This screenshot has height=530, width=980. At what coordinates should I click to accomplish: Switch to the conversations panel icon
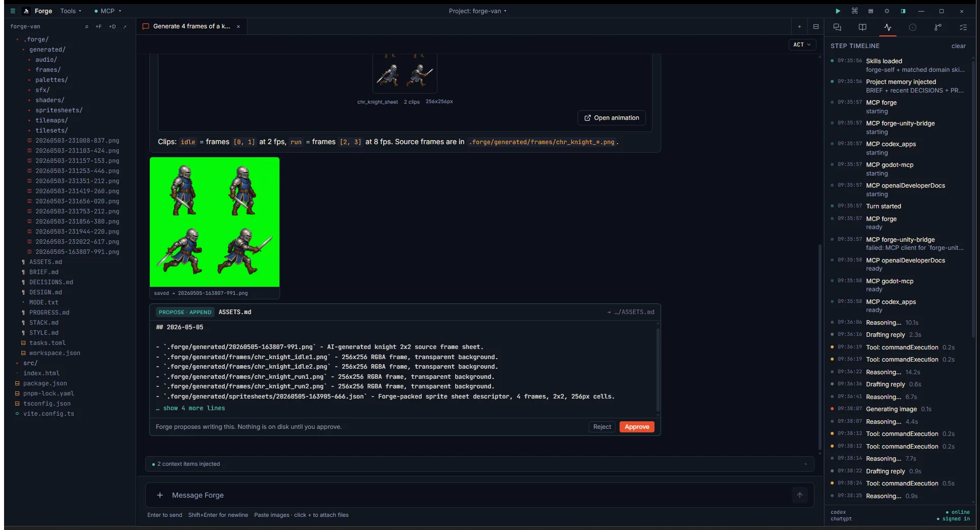[837, 27]
